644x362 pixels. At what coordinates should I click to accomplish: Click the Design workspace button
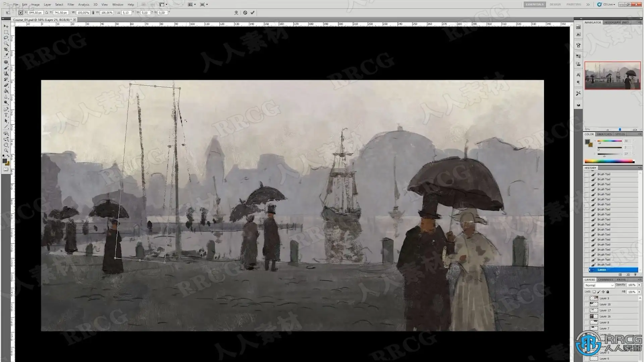point(555,4)
